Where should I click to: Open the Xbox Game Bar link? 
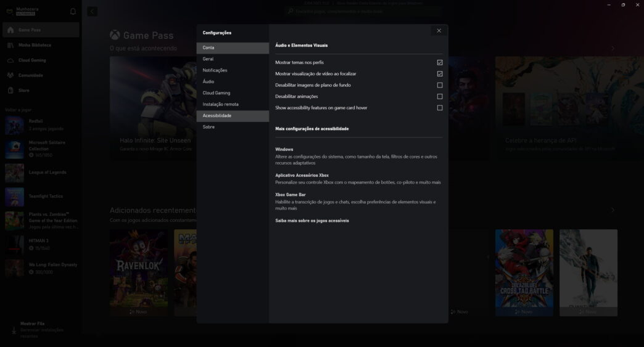coord(291,195)
